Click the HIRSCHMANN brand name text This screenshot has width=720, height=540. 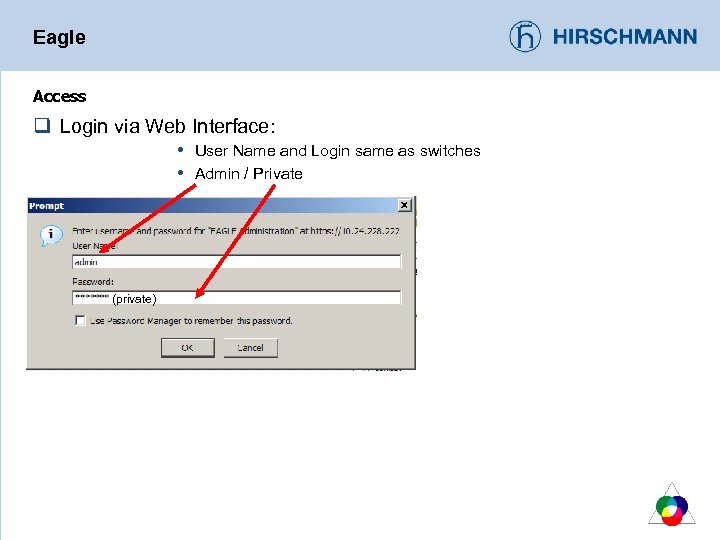coord(625,37)
